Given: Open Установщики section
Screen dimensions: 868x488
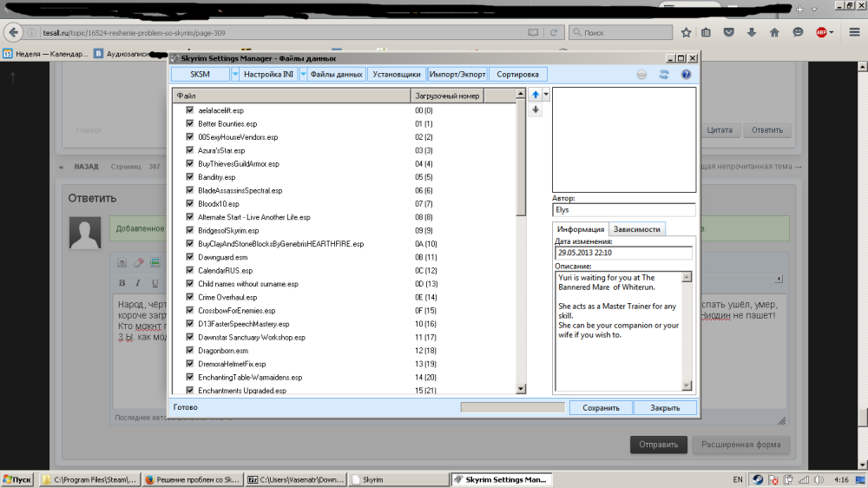Looking at the screenshot, I should click(397, 74).
